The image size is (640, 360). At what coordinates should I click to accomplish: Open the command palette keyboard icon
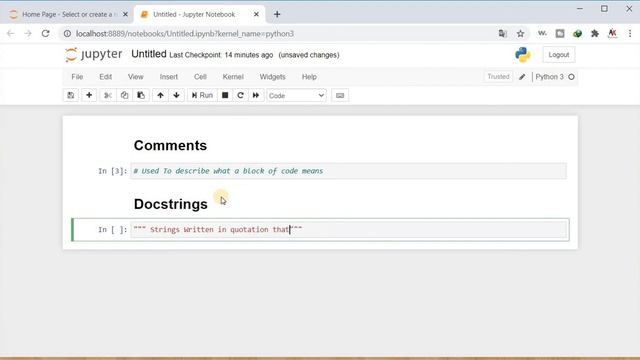340,96
